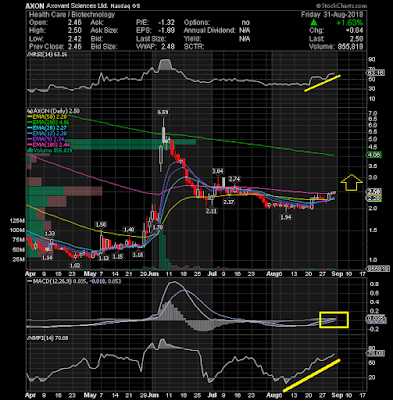Click the yellow rectangle on MACD panel
This screenshot has height=400, width=393.
coord(334,320)
